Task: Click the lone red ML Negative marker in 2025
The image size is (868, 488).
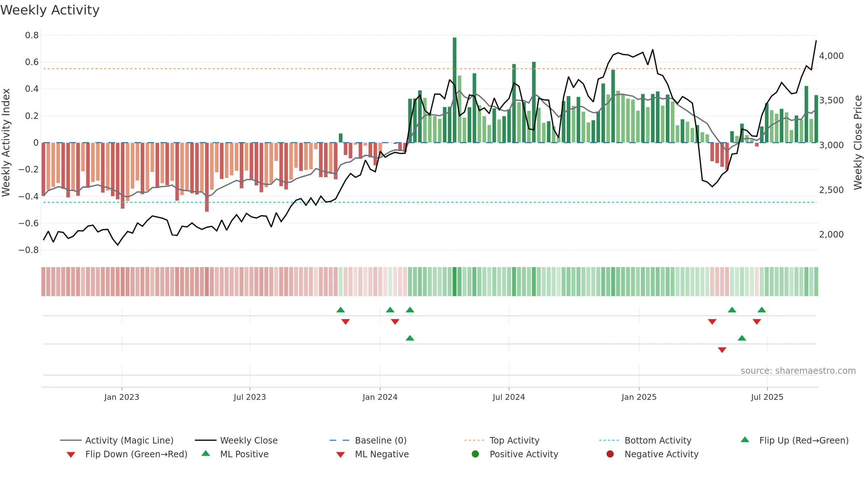Action: [x=722, y=350]
